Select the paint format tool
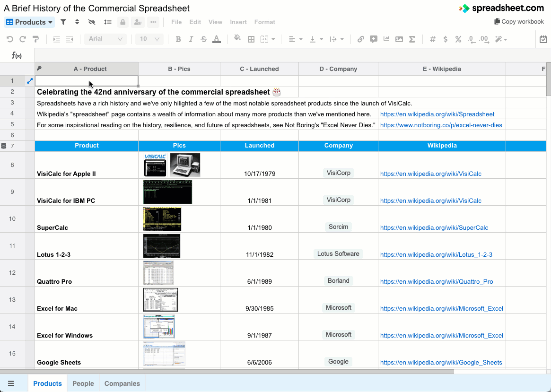551x392 pixels. [x=35, y=39]
